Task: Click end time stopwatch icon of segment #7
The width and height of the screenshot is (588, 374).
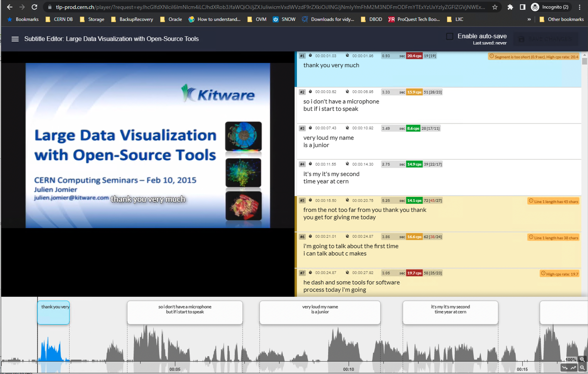Action: pos(347,273)
